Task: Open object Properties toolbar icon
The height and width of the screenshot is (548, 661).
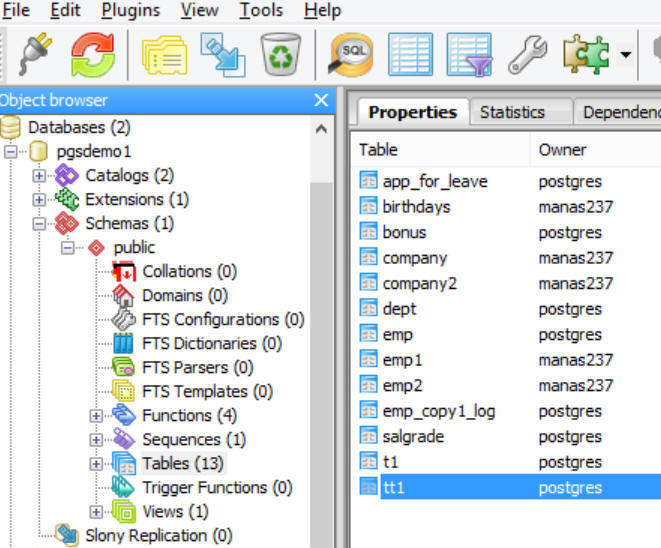Action: tap(165, 54)
